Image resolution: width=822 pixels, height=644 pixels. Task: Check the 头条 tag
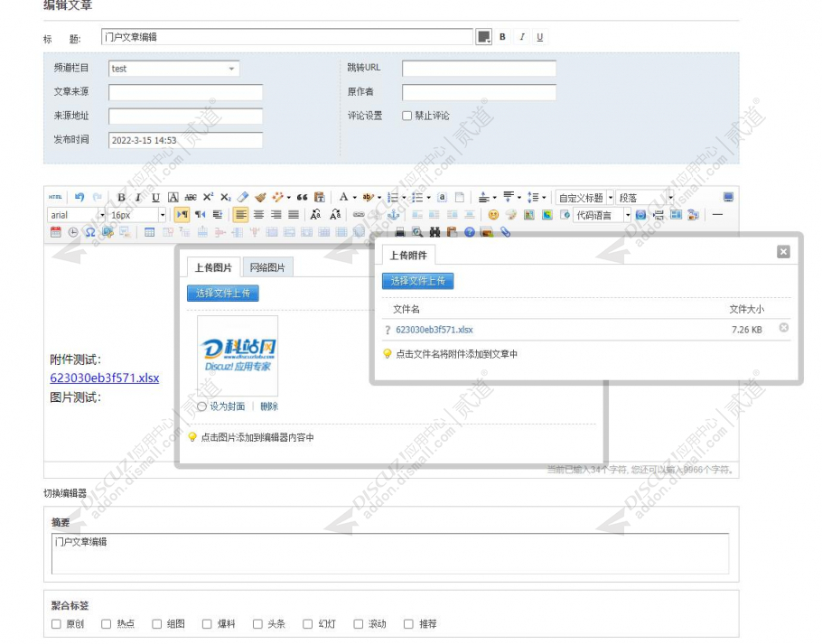pos(257,623)
